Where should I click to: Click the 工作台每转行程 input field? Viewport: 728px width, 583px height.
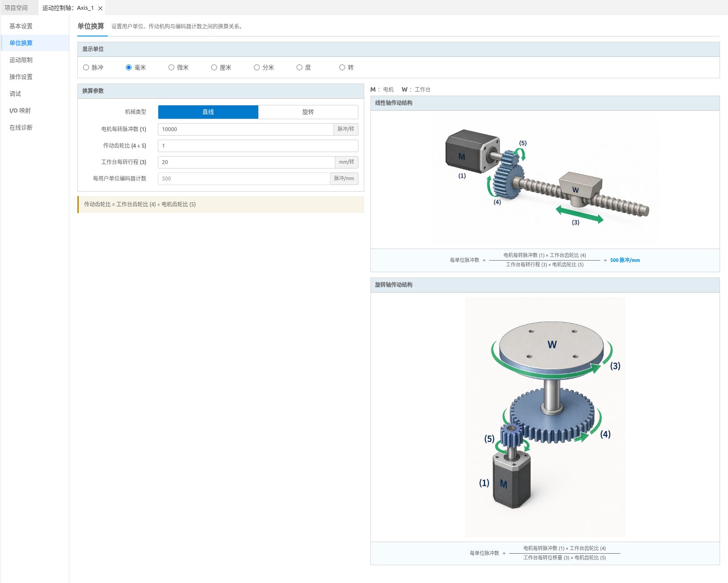[246, 162]
